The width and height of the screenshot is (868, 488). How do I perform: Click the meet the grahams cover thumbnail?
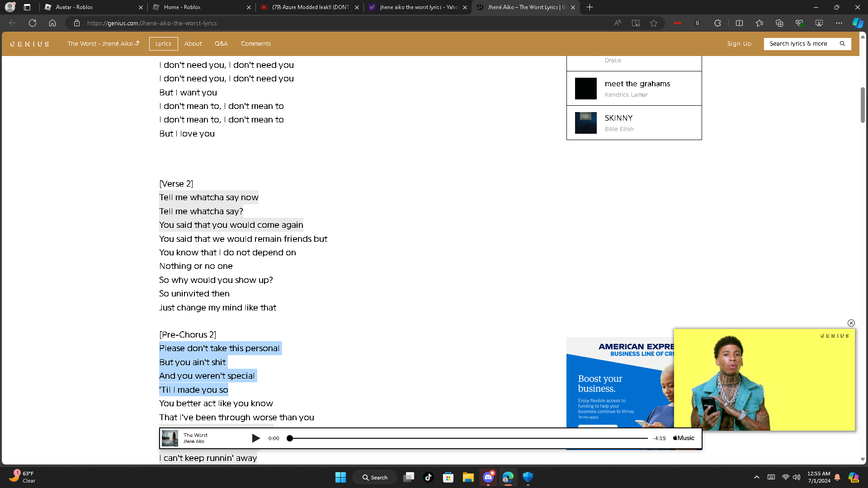coord(586,89)
